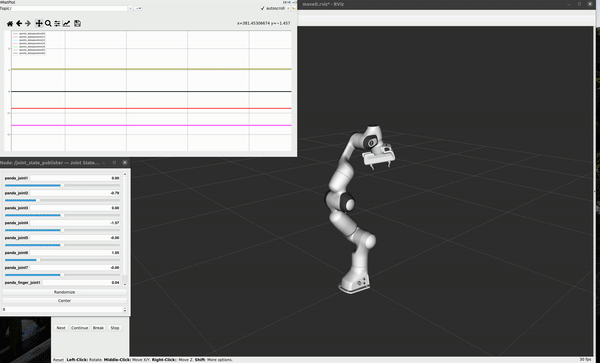Select the Zoom magnifier tool
The width and height of the screenshot is (600, 363).
(x=48, y=24)
